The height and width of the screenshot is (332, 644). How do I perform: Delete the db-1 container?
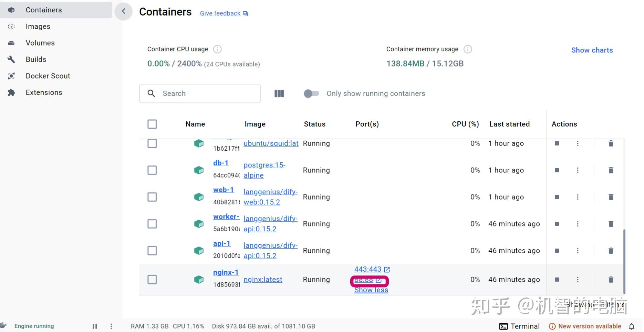click(611, 170)
